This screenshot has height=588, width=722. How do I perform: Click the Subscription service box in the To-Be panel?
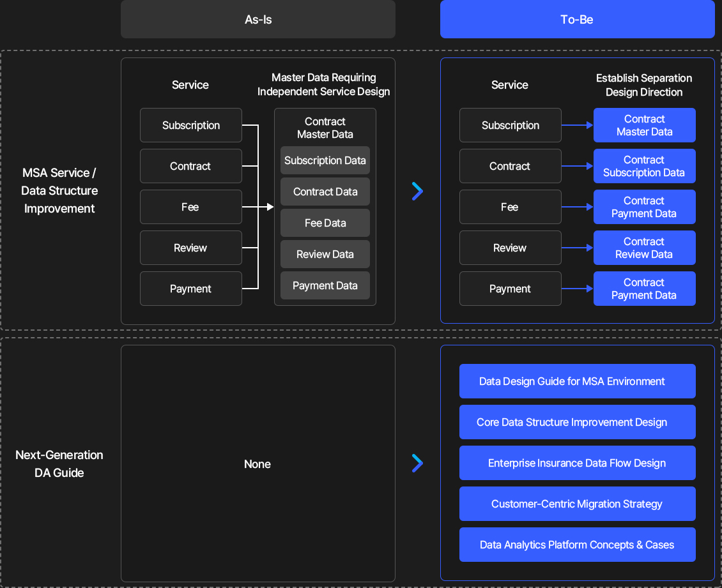(x=510, y=125)
